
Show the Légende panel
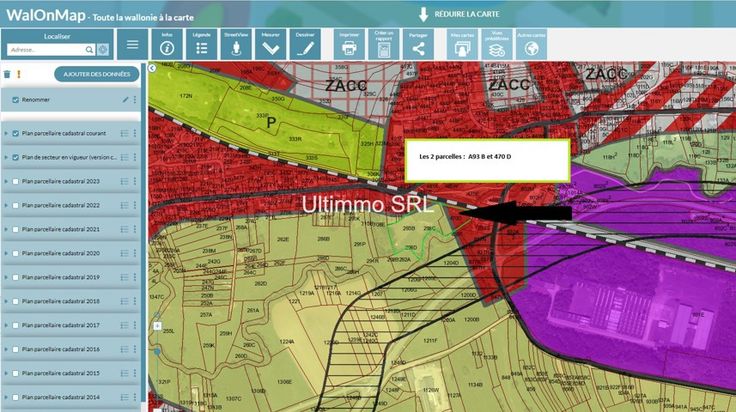pos(202,47)
